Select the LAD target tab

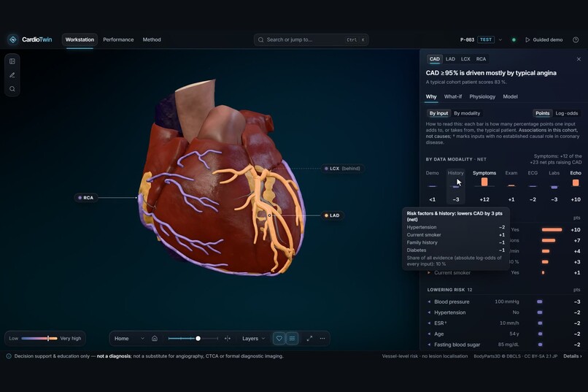450,59
